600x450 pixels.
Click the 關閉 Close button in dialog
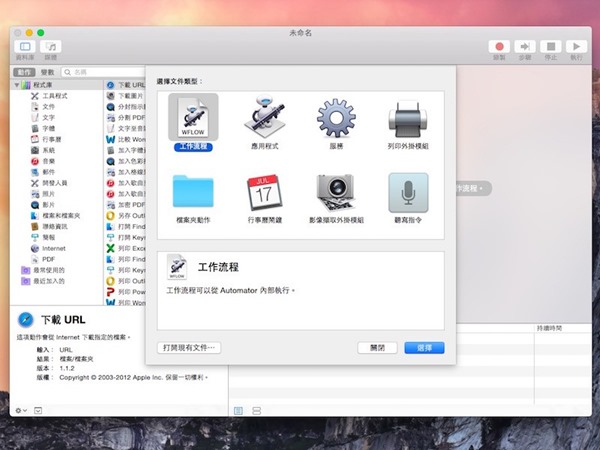pyautogui.click(x=377, y=348)
